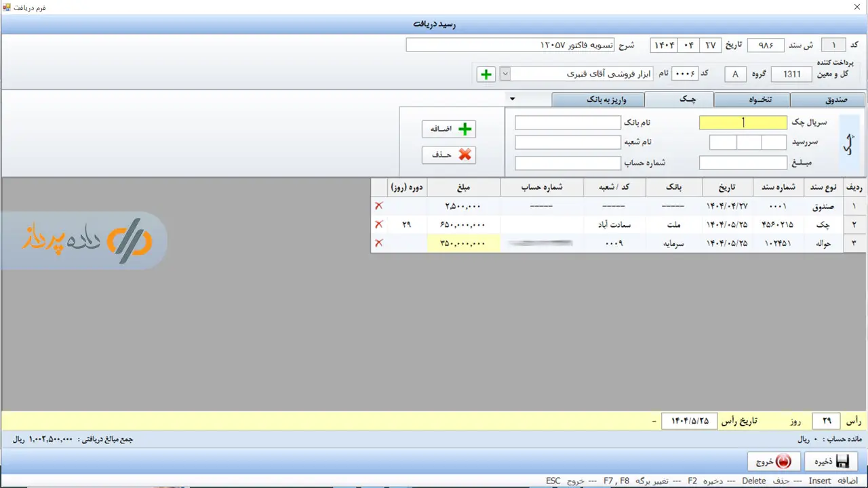This screenshot has width=868, height=488.
Task: Click the داده پرداز logo
Action: tap(85, 241)
